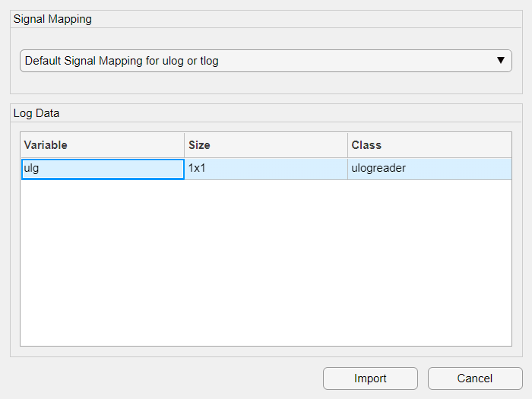Click the black dropdown arrow for signal mapping
Screen dimensions: 532x399
pyautogui.click(x=500, y=61)
